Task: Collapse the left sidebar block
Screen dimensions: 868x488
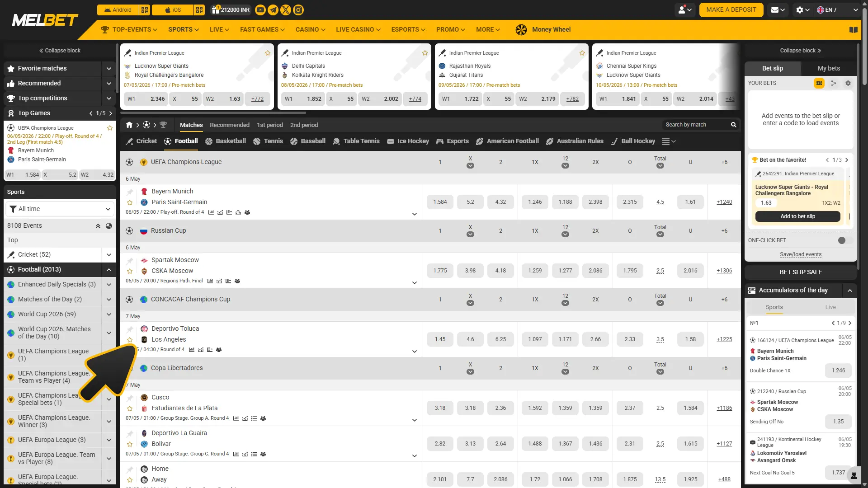Action: (x=60, y=51)
